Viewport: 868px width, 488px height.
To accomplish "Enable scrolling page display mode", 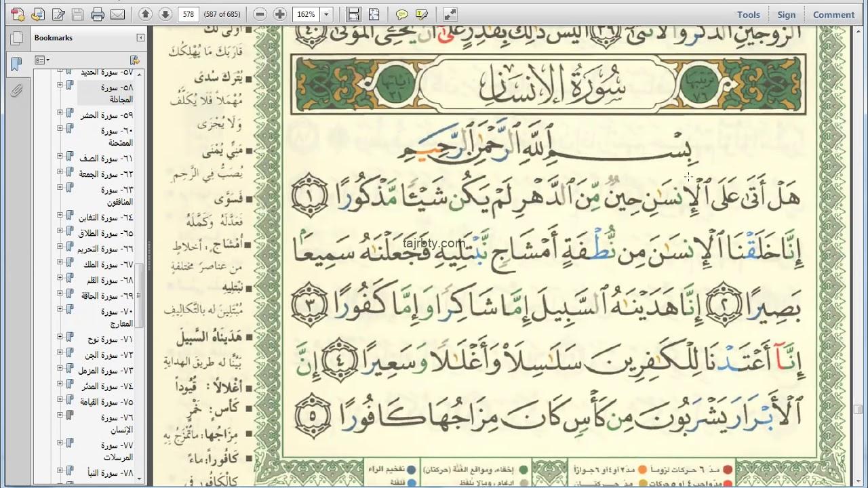I will 355,14.
